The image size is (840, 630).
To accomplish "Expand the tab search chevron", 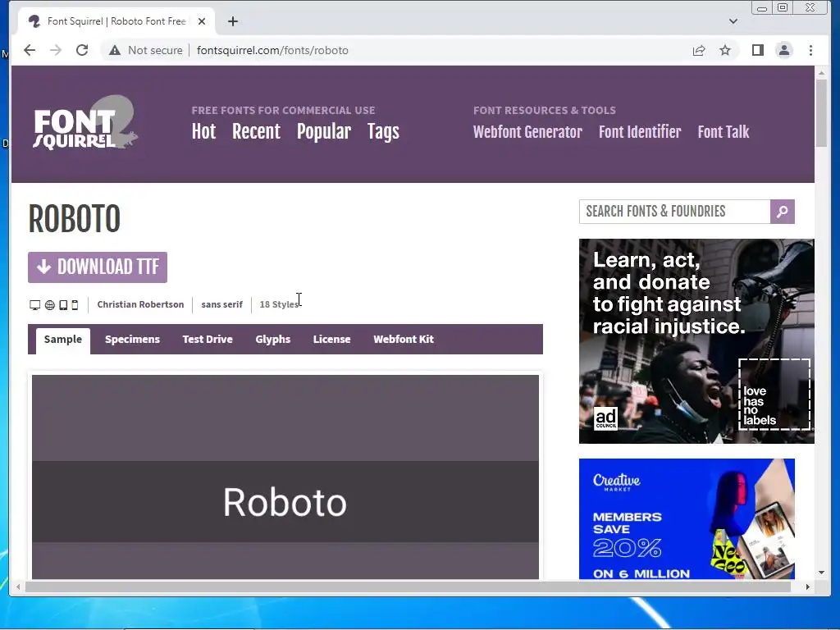I will pos(733,21).
